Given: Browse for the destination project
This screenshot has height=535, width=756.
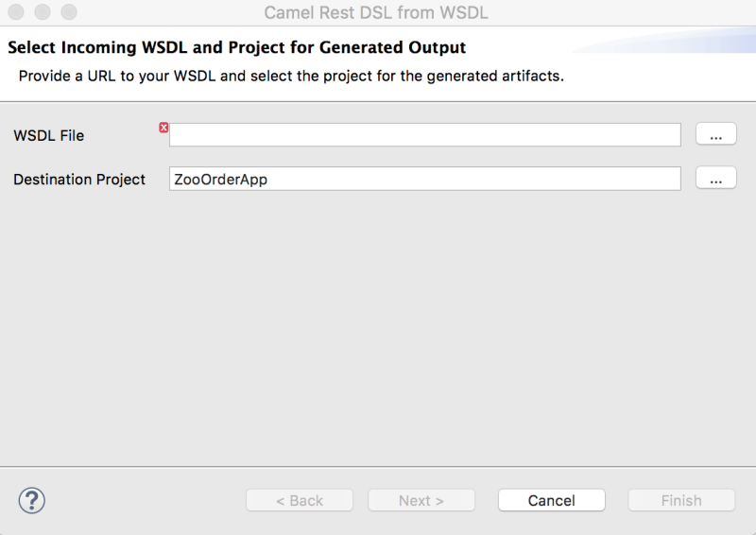Looking at the screenshot, I should (715, 179).
